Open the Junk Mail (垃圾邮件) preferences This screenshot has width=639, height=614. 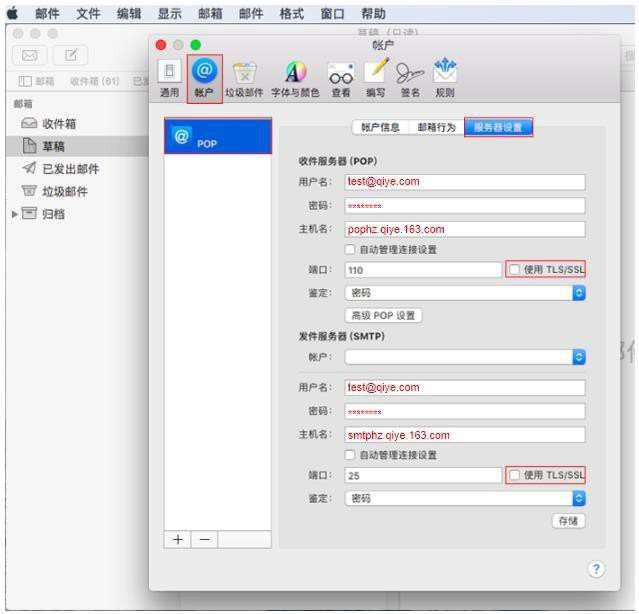(244, 79)
